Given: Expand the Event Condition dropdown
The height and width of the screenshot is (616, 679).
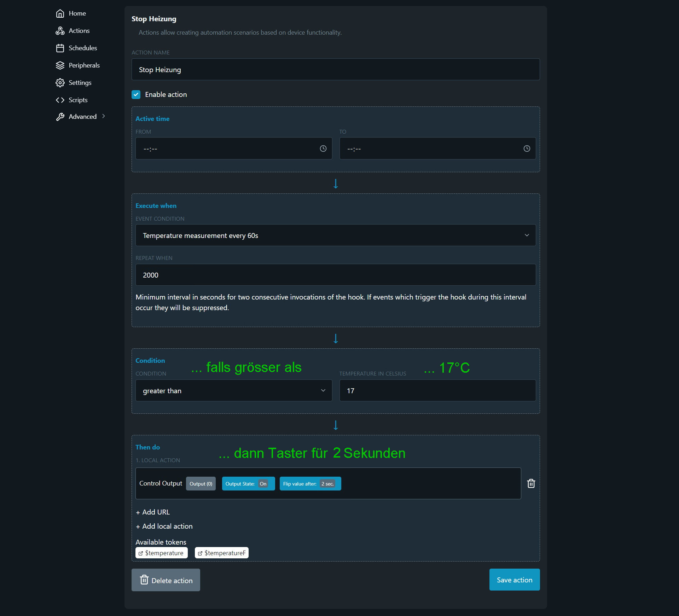Looking at the screenshot, I should click(335, 235).
